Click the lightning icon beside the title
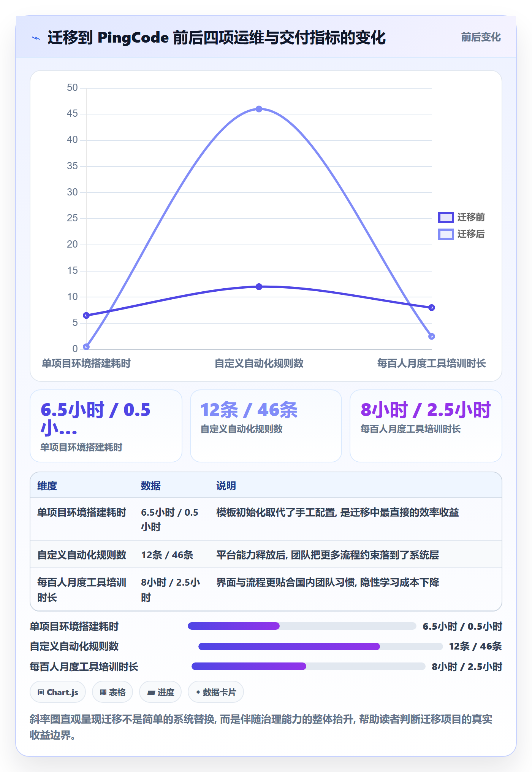The height and width of the screenshot is (772, 532). point(36,38)
